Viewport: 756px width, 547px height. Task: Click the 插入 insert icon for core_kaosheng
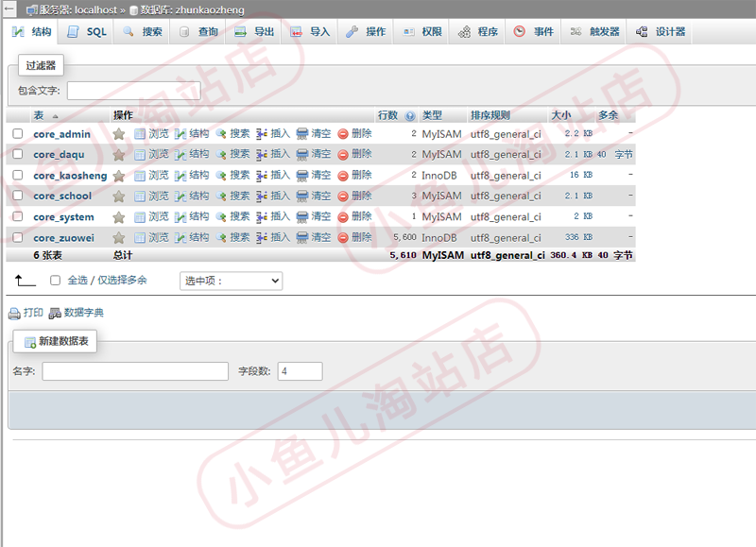point(262,176)
